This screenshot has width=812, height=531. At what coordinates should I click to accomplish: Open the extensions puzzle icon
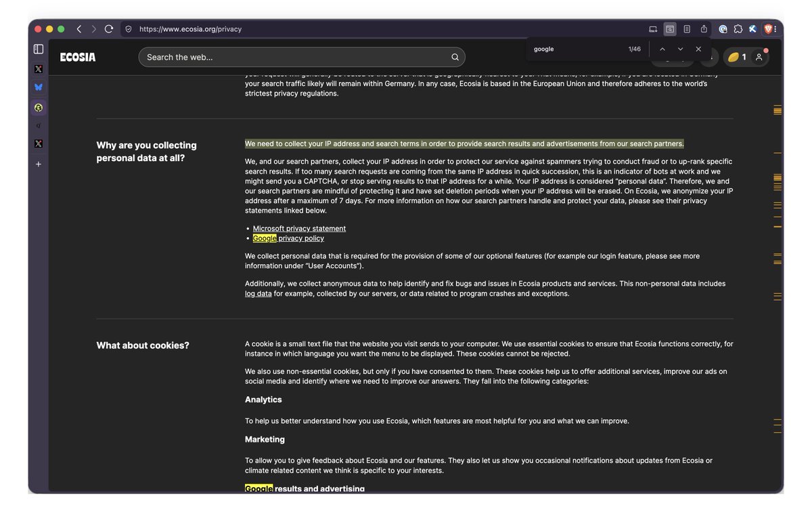coord(738,29)
